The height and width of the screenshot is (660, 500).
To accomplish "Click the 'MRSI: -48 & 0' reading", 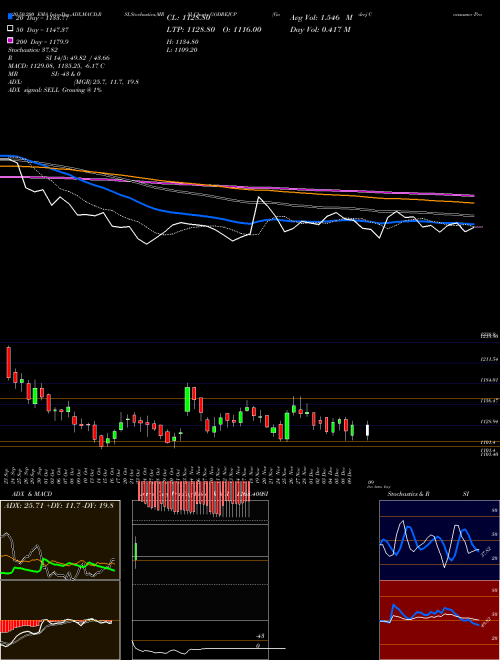I will [x=44, y=74].
